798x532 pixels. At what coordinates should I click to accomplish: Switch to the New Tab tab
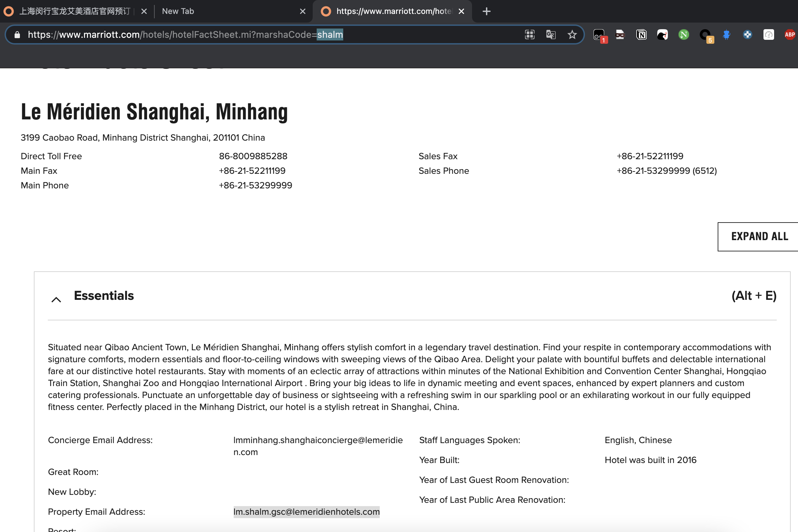231,11
